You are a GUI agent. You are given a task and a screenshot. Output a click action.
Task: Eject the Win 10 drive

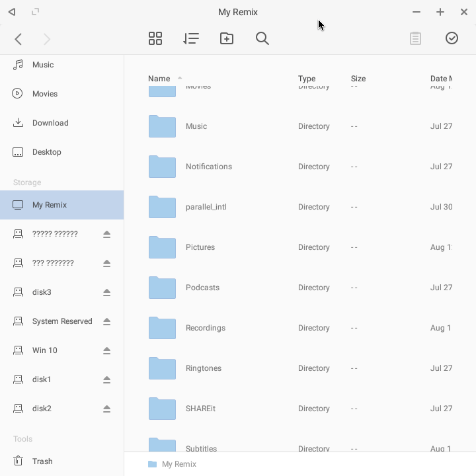coord(106,350)
